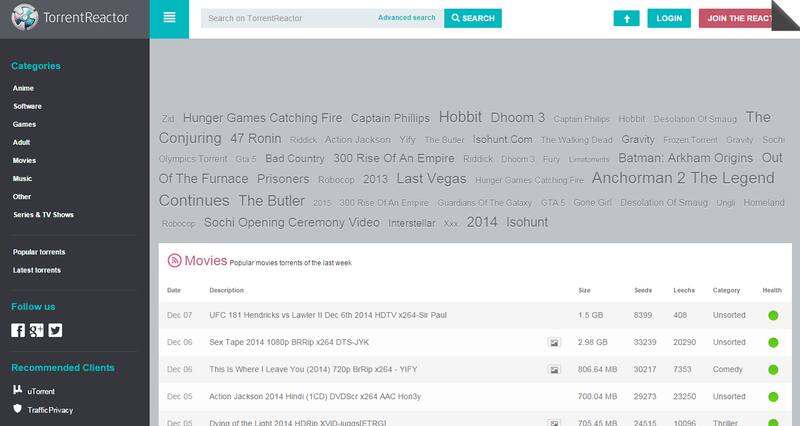
Task: Click the green health dot for UFC 181
Action: pyautogui.click(x=772, y=317)
